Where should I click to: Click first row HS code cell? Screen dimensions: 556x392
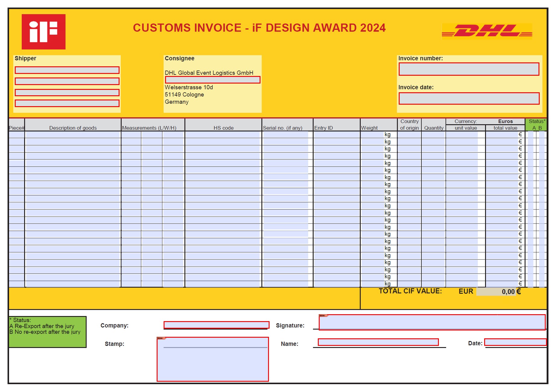[x=223, y=134]
